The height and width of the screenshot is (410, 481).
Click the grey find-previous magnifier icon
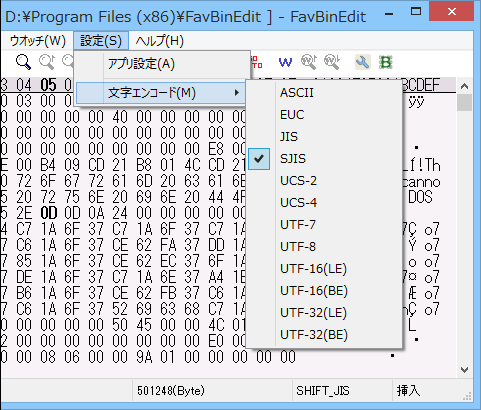(46, 62)
